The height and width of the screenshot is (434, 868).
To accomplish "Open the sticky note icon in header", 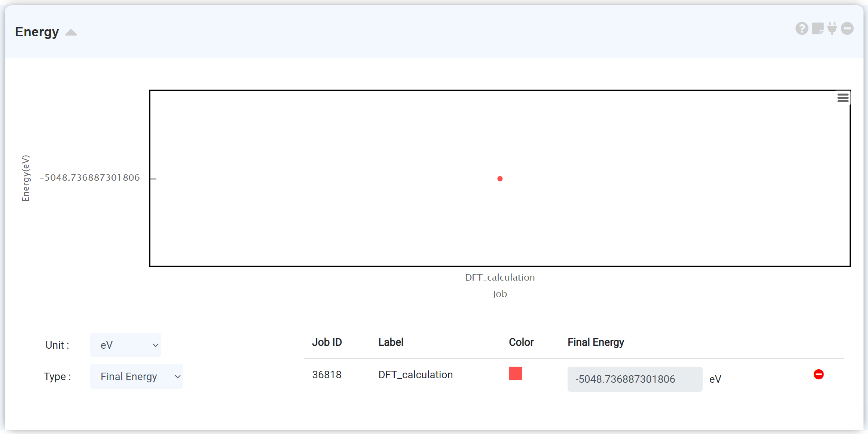I will [817, 28].
